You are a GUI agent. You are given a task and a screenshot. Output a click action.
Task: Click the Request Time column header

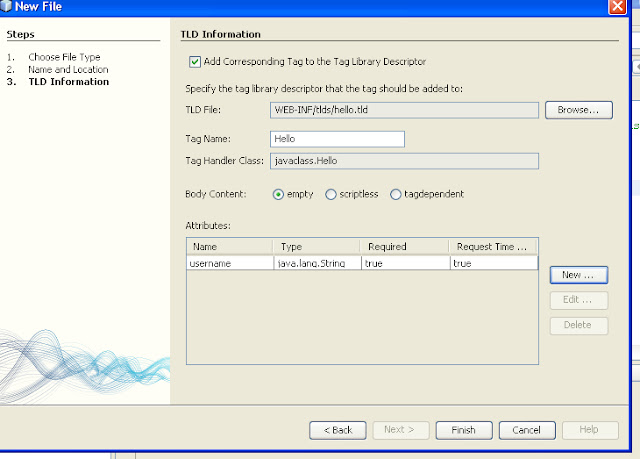pyautogui.click(x=493, y=247)
